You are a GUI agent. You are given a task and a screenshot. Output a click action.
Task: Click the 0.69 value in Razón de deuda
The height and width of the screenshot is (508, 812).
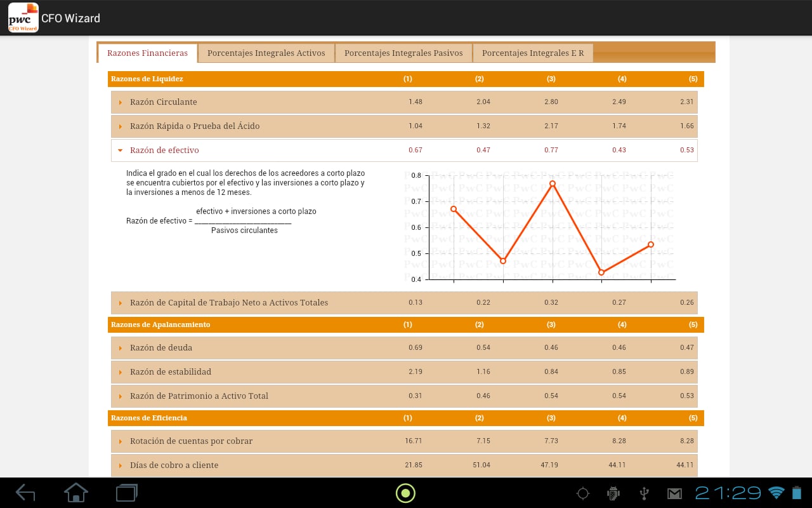[416, 347]
